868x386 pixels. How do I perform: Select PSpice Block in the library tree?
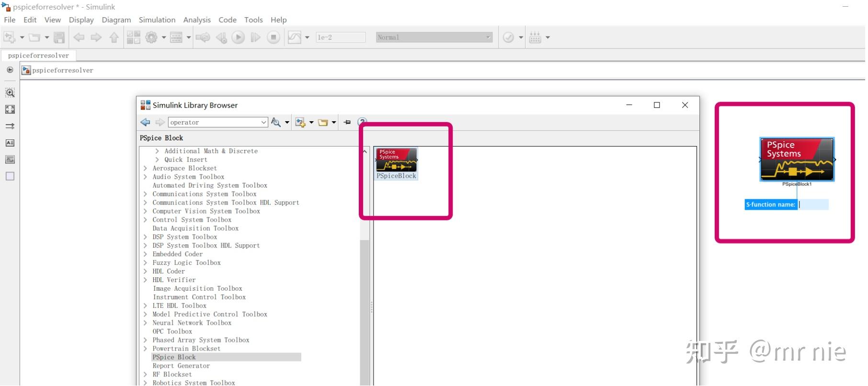point(174,357)
